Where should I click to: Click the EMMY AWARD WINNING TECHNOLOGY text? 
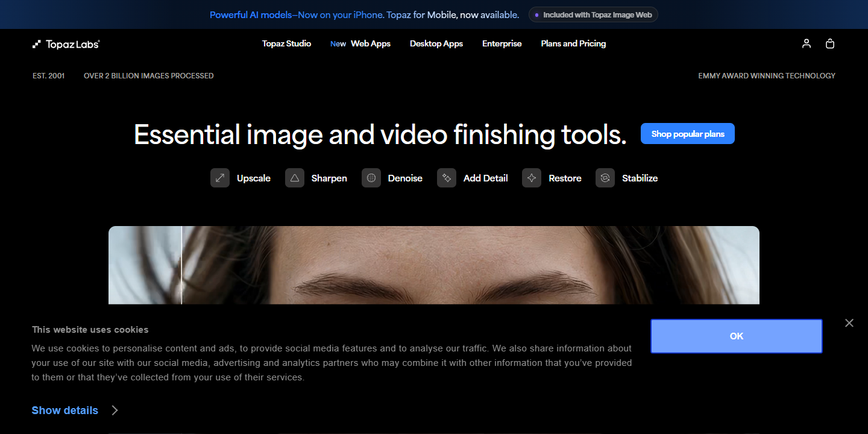[x=767, y=76]
